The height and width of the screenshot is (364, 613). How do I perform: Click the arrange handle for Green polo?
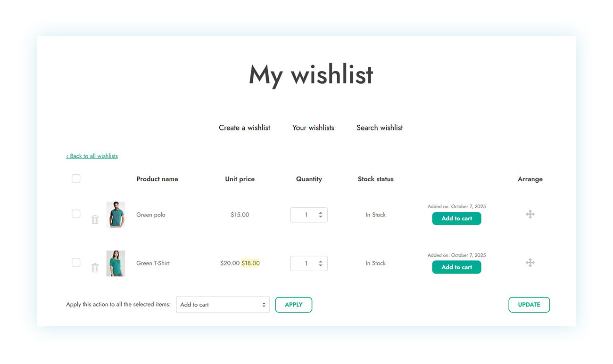(530, 214)
